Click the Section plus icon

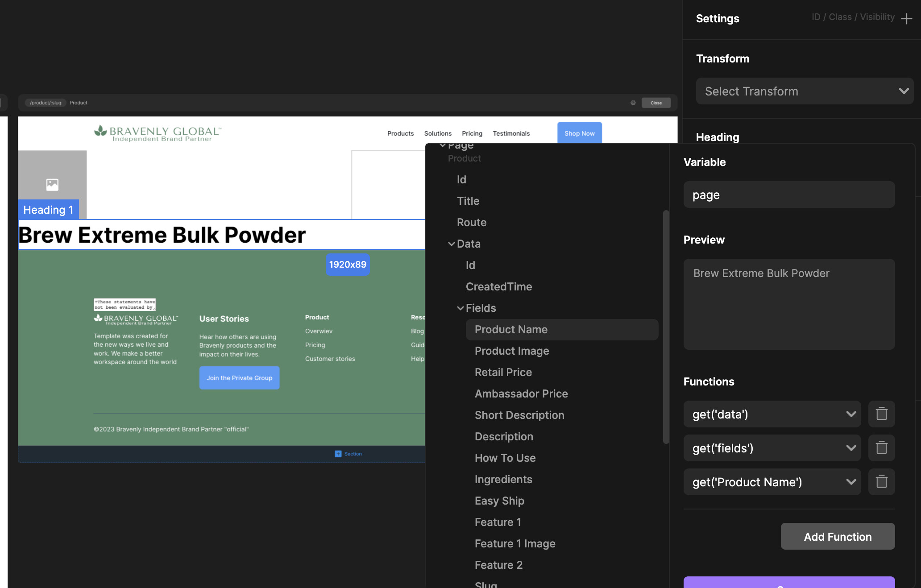(x=338, y=454)
